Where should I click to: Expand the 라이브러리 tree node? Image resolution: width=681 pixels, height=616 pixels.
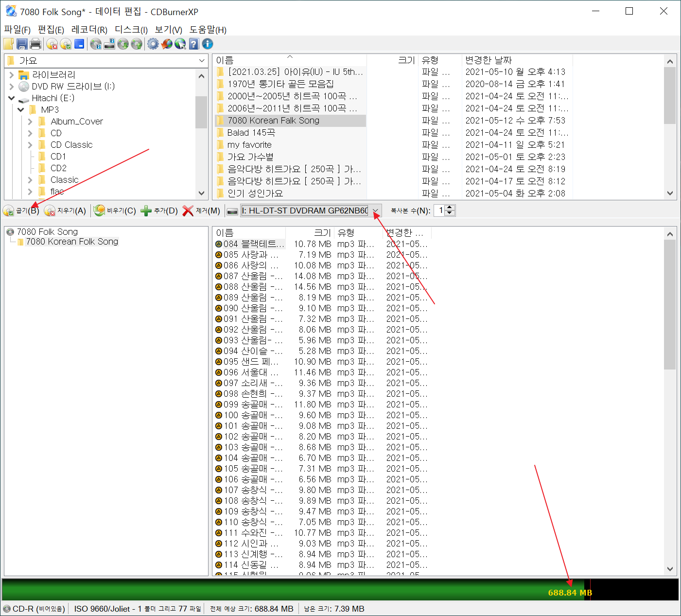click(x=12, y=75)
